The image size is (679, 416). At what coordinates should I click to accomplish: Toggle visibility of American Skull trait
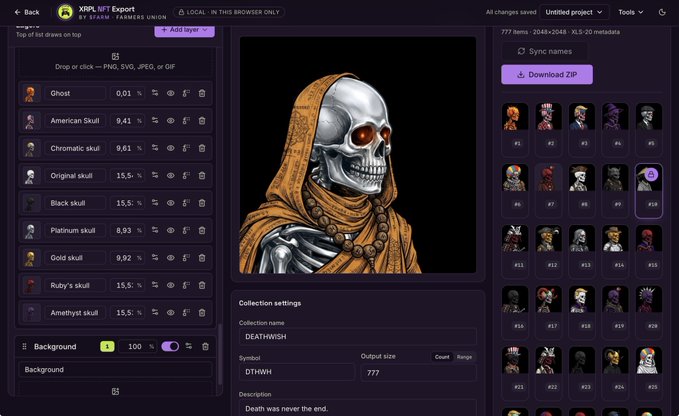171,121
